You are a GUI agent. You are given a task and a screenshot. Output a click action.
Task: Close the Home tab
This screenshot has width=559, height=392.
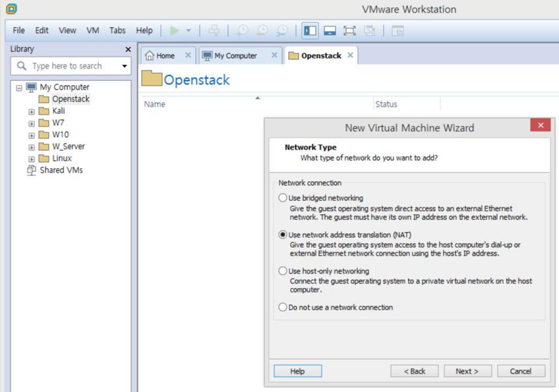pyautogui.click(x=188, y=55)
